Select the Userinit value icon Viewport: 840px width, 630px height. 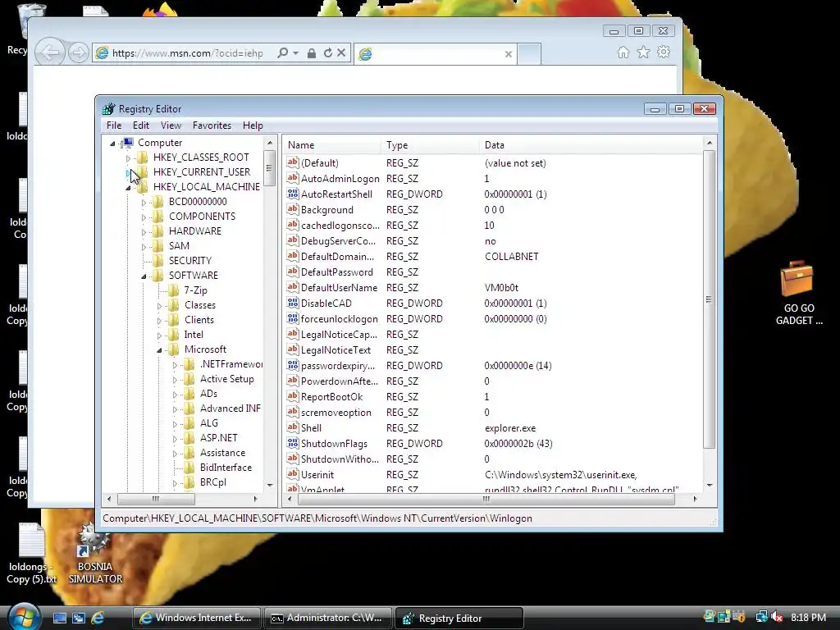293,474
